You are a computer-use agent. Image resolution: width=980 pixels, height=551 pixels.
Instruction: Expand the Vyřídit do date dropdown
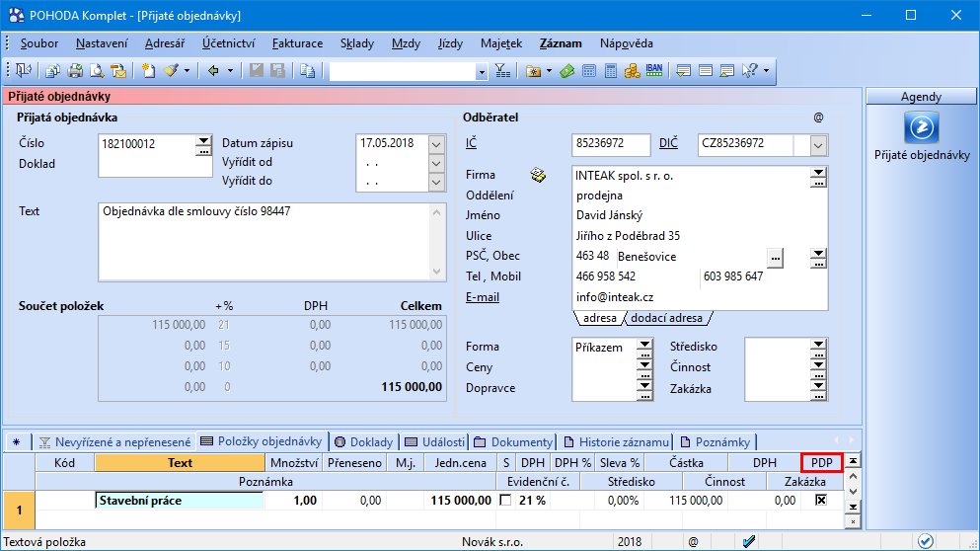tap(436, 183)
